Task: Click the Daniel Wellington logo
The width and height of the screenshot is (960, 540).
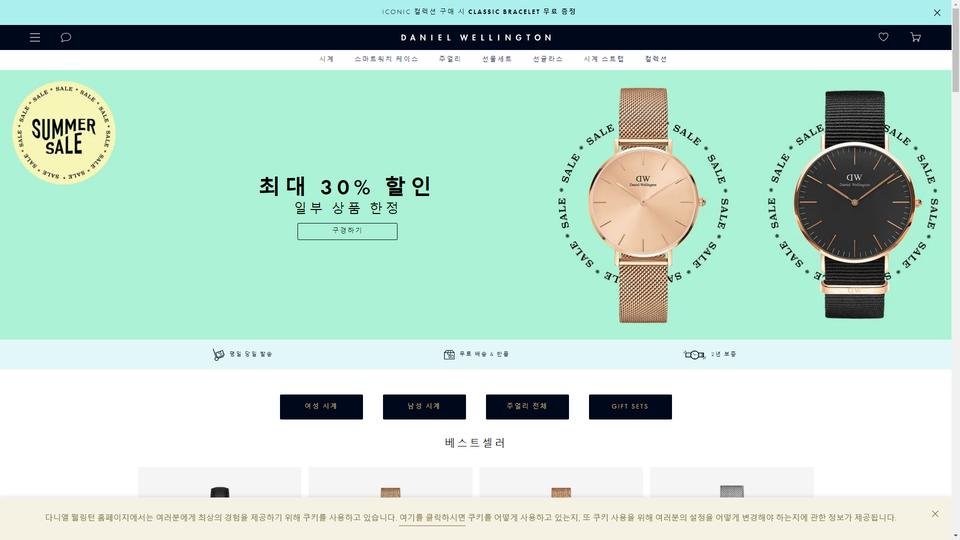Action: coord(476,37)
